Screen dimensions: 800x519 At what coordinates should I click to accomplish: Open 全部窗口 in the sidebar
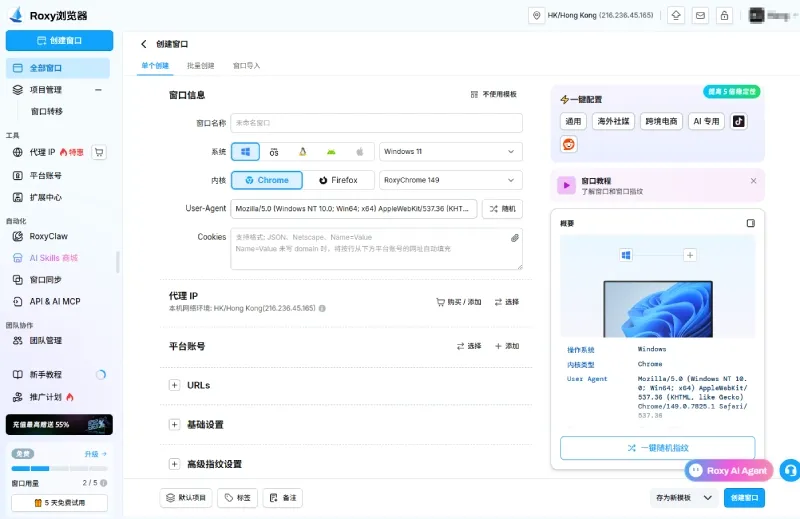(x=58, y=68)
